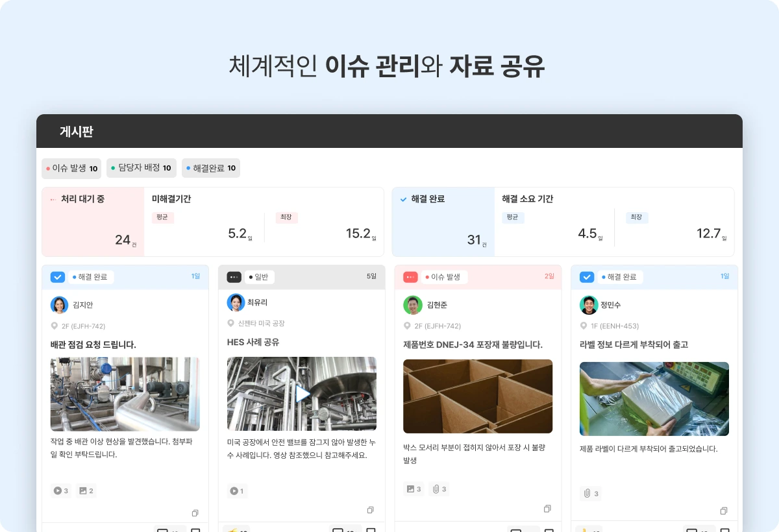The image size is (779, 532).
Task: Click the author name 김현준
Action: [437, 305]
